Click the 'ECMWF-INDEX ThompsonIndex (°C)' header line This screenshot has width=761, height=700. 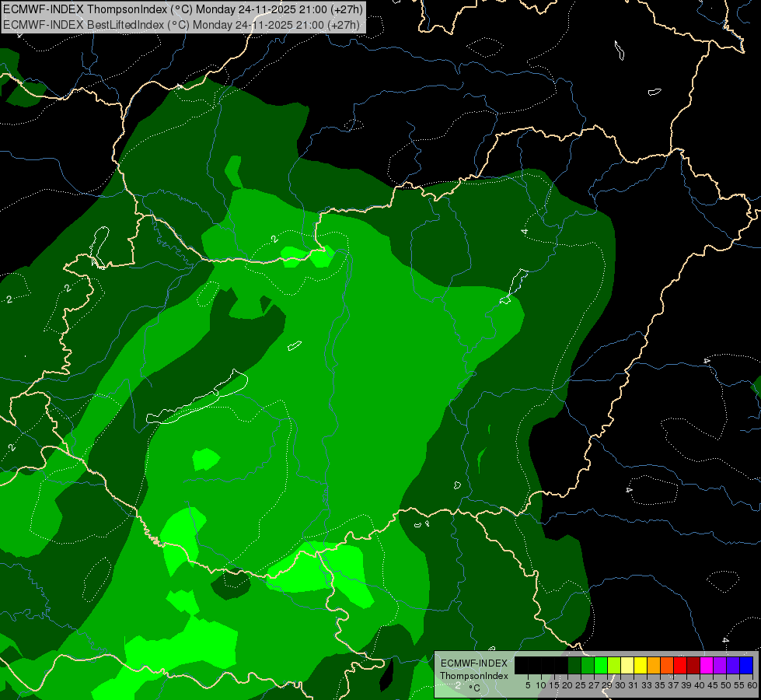click(183, 9)
